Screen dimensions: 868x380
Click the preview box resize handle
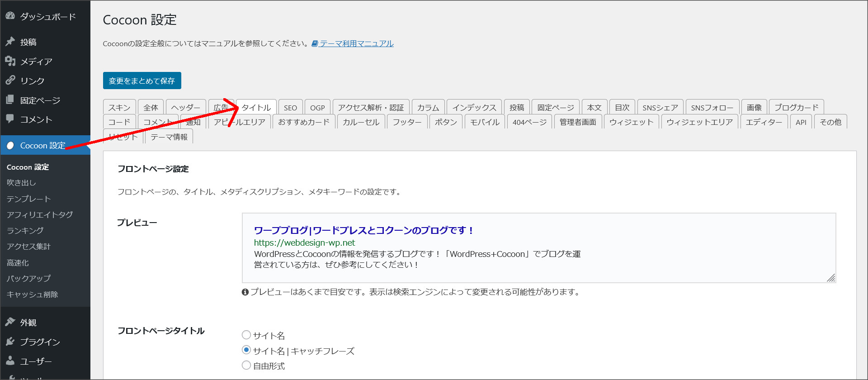coord(831,278)
